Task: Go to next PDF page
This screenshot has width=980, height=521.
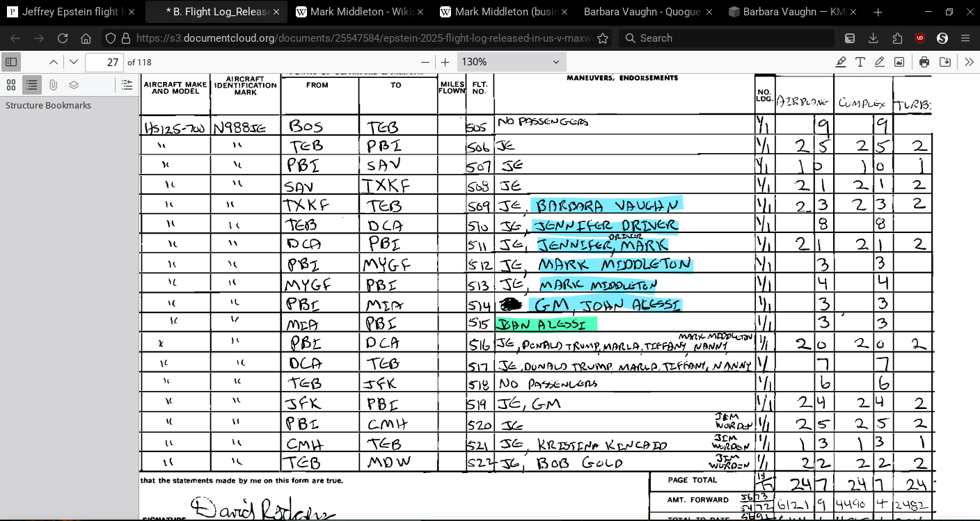Action: (74, 62)
